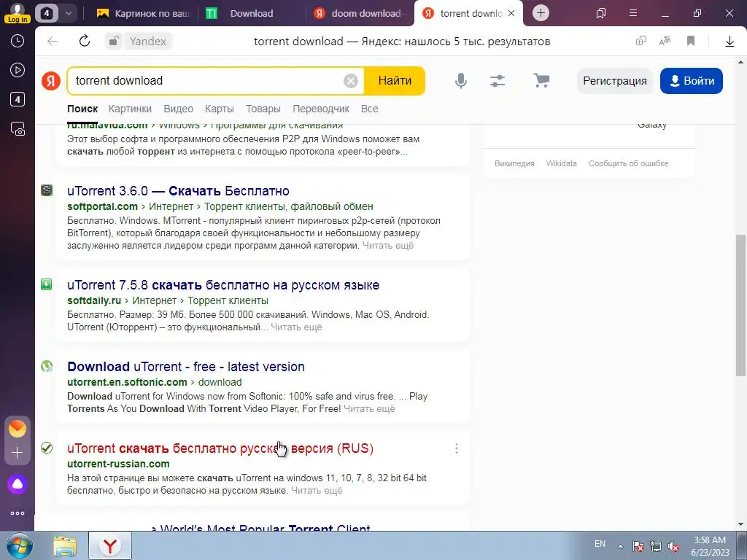
Task: Launch the screenshot camera tool in sidebar
Action: point(18,129)
